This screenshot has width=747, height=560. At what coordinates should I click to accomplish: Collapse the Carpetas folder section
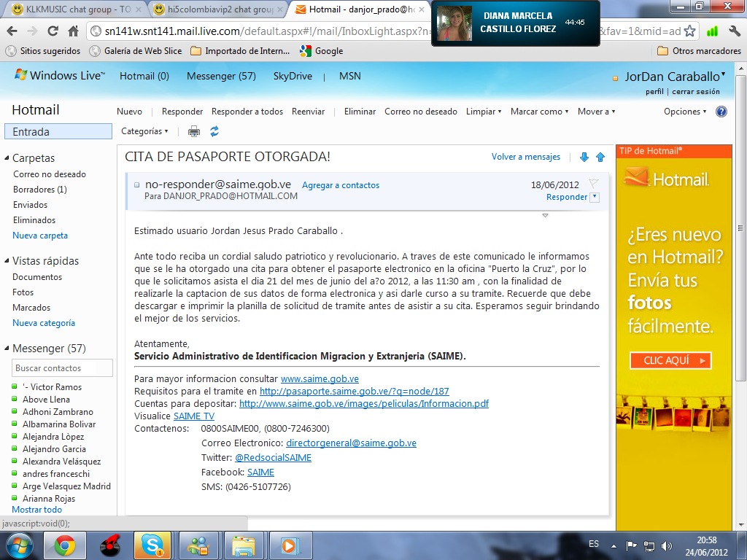tap(7, 158)
